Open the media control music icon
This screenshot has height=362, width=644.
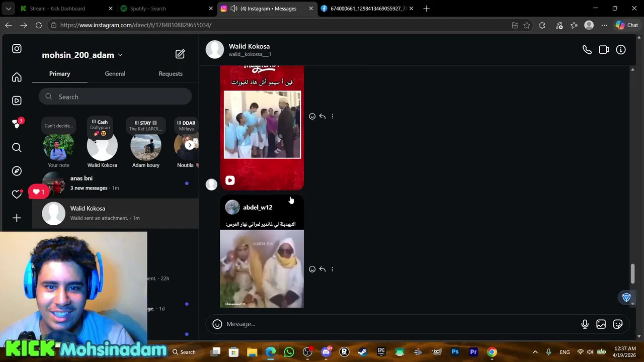[559, 25]
